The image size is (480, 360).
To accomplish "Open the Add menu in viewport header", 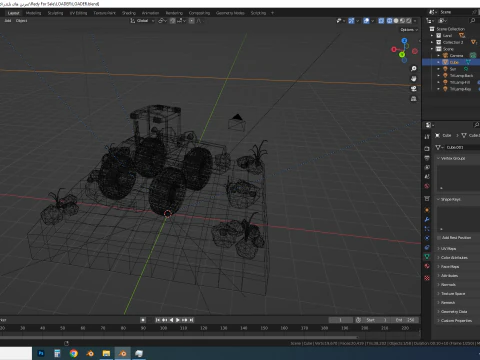I will pyautogui.click(x=8, y=21).
